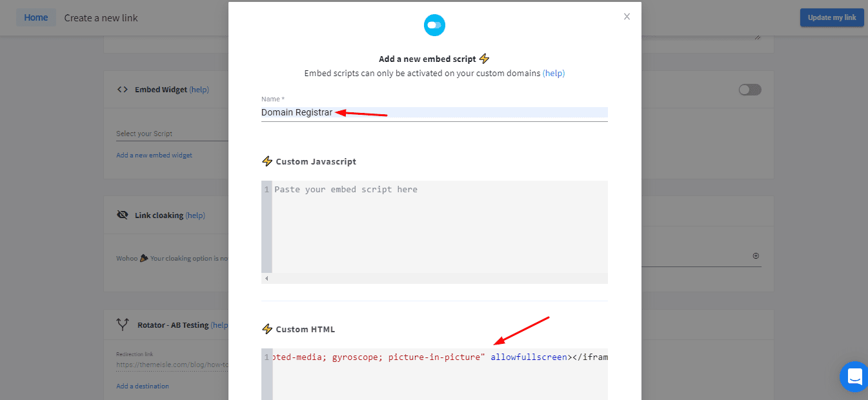
Task: Close the embed script dialog
Action: (627, 17)
